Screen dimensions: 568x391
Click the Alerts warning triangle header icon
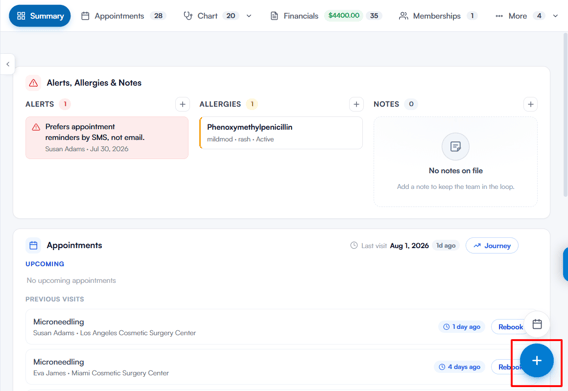[33, 83]
